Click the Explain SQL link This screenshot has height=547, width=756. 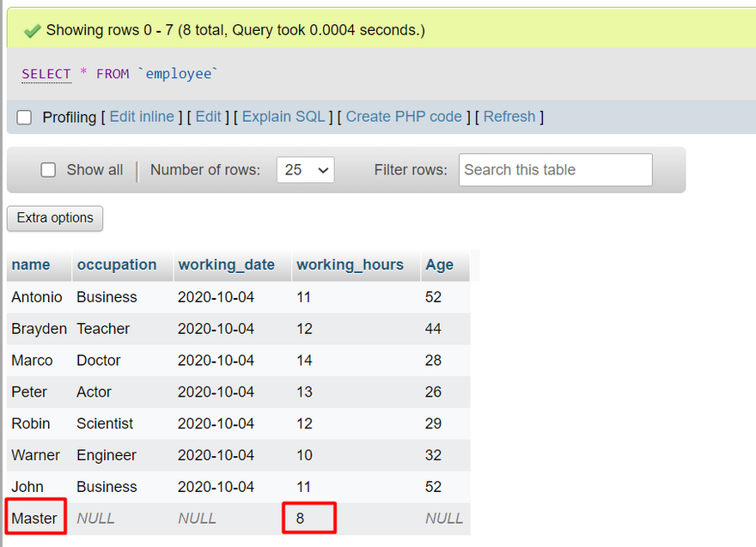click(x=283, y=117)
